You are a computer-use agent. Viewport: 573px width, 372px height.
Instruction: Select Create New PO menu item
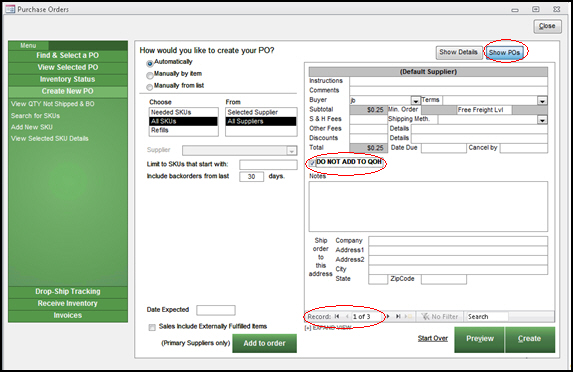pyautogui.click(x=68, y=91)
